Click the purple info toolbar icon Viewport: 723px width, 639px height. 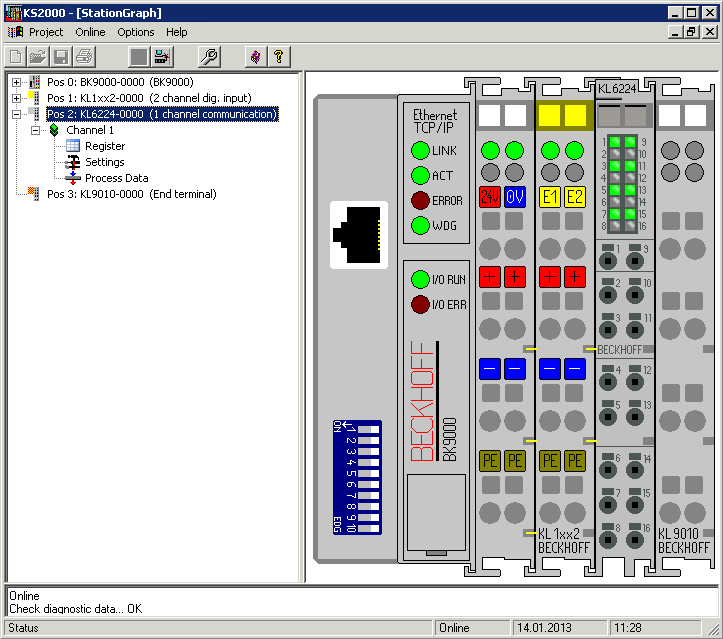[x=255, y=57]
